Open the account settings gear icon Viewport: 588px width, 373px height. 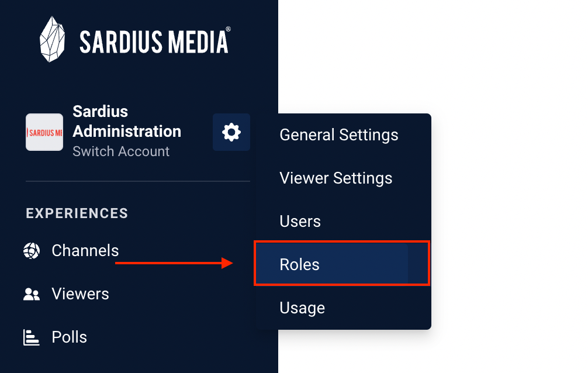(x=231, y=132)
